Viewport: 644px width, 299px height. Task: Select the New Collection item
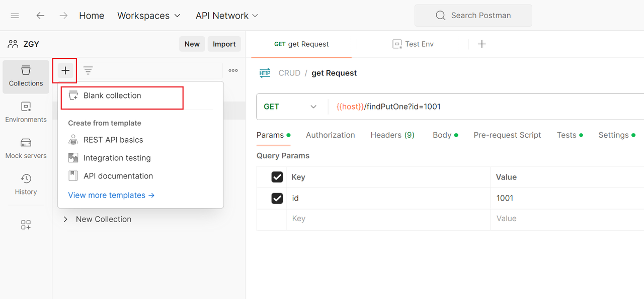click(x=104, y=219)
